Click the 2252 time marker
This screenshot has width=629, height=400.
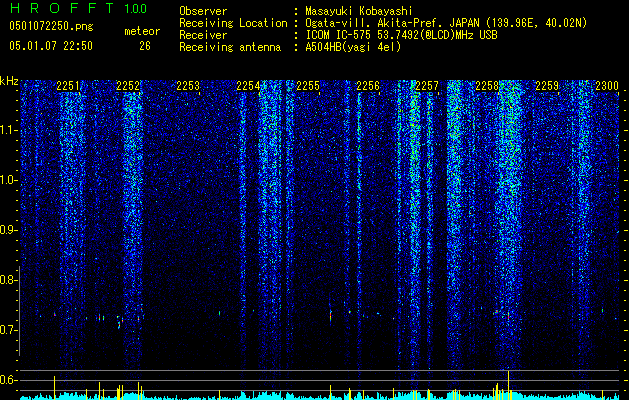click(128, 85)
